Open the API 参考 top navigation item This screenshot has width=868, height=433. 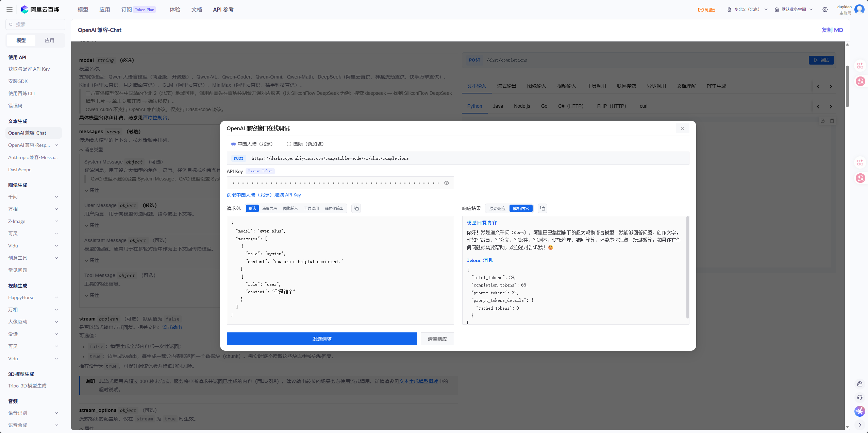click(x=223, y=10)
